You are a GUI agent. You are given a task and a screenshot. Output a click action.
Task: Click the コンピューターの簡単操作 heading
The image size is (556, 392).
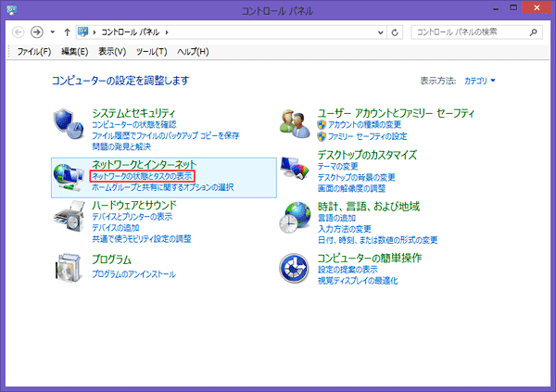click(x=370, y=258)
